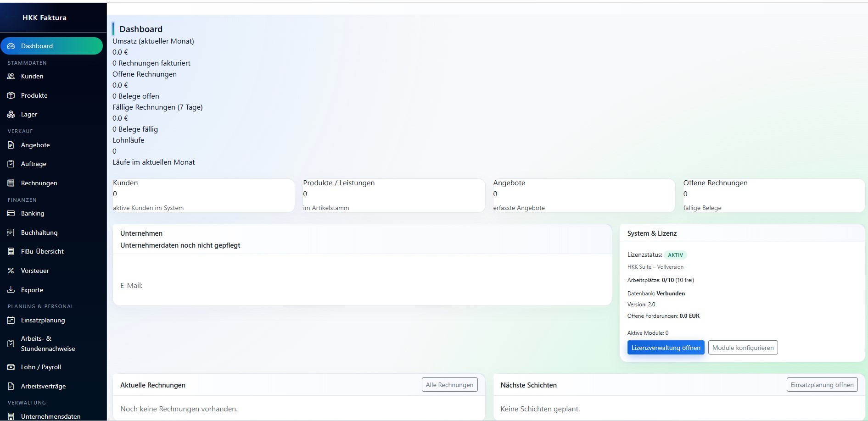Viewport: 868px width, 421px height.
Task: Navigate to Aufträge in the sidebar
Action: pos(34,164)
